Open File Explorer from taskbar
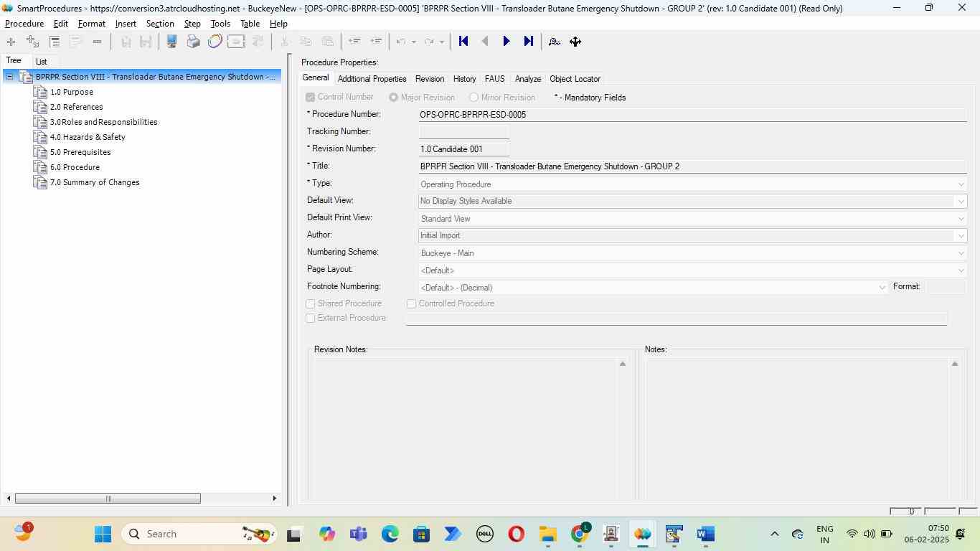 [x=548, y=534]
